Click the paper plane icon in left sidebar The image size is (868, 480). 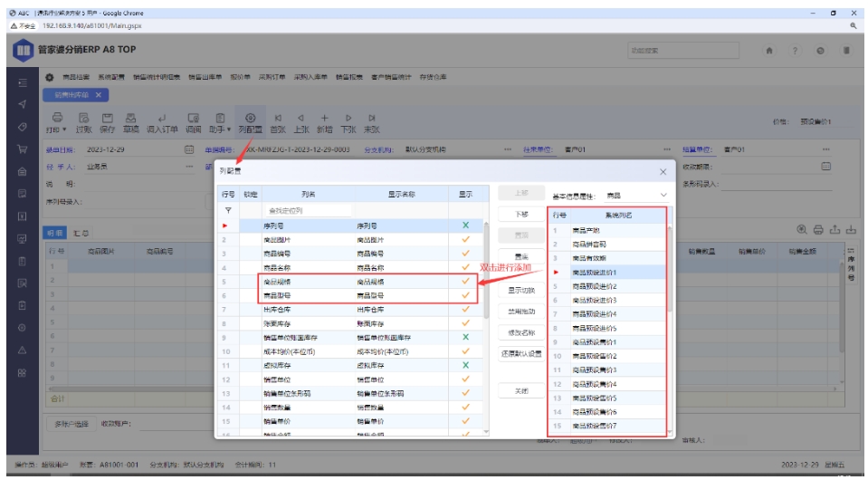(x=22, y=104)
